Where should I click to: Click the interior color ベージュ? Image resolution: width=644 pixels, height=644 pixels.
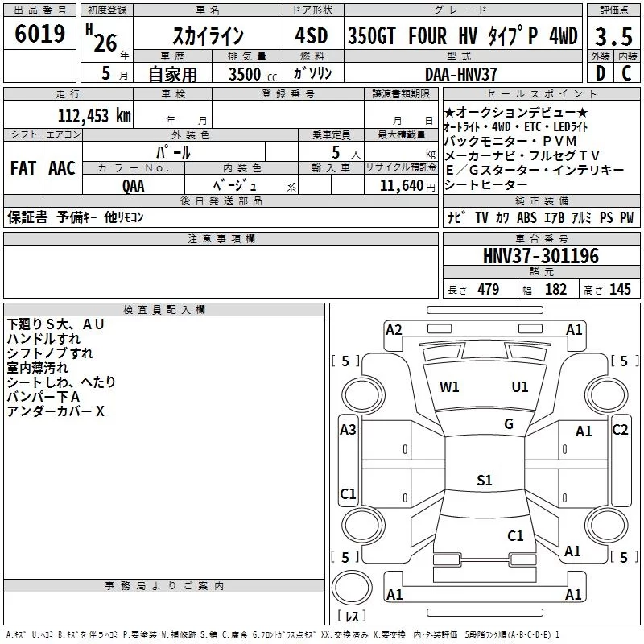pos(235,186)
